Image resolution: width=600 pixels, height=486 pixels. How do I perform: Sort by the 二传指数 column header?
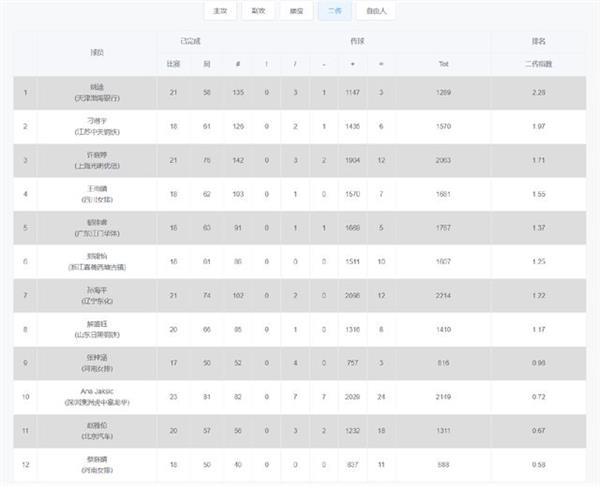538,64
